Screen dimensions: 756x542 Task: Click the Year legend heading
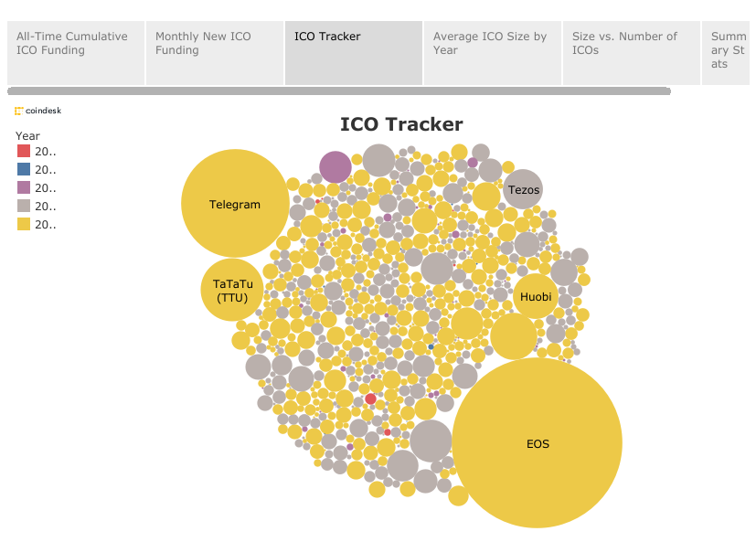click(27, 136)
